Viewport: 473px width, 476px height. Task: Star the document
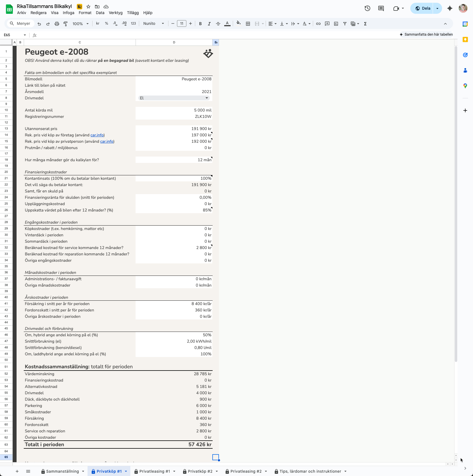pos(88,7)
